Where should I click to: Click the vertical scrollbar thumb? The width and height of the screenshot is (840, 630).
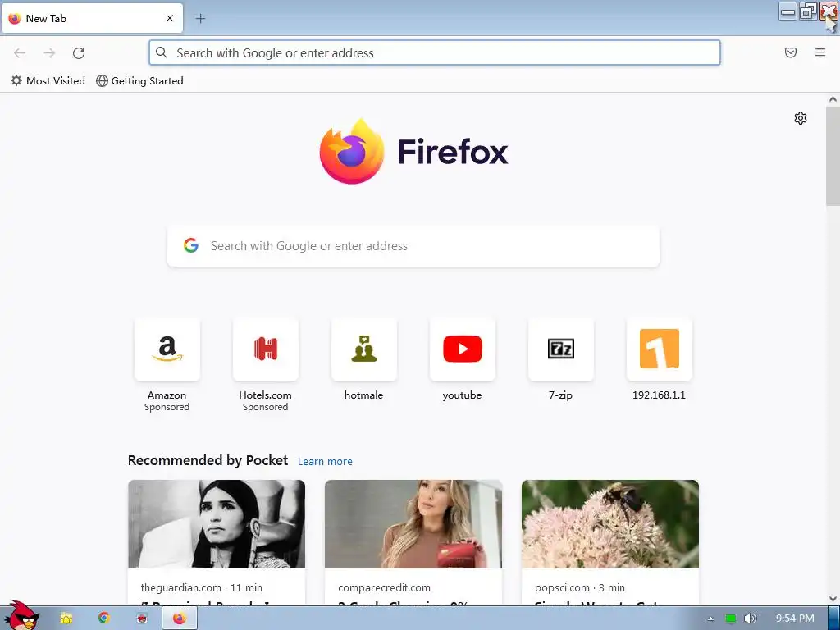(833, 155)
